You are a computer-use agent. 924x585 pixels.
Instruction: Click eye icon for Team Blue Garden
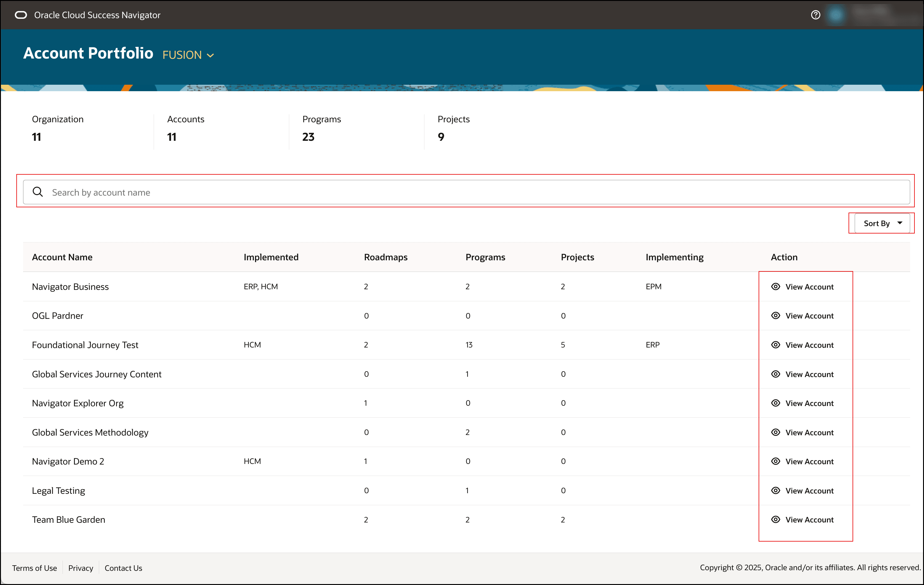[x=776, y=519]
